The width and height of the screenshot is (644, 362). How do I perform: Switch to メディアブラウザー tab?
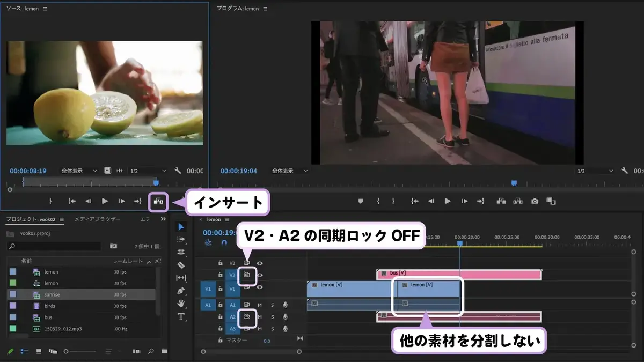tap(97, 219)
